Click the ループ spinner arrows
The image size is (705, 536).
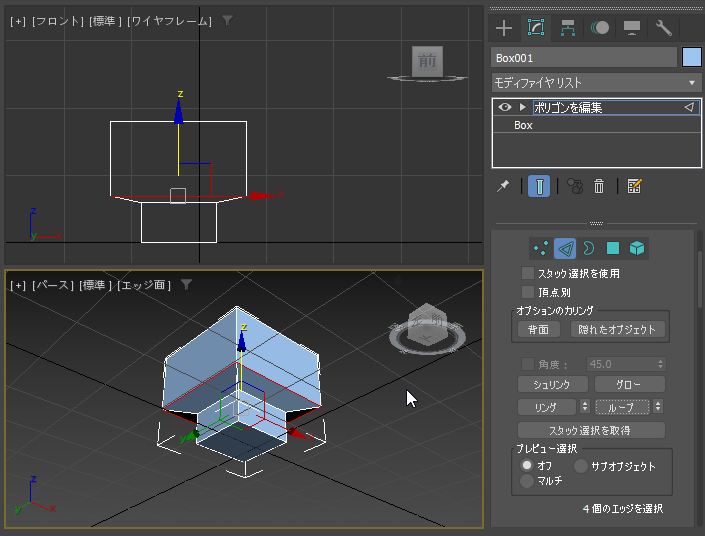658,406
